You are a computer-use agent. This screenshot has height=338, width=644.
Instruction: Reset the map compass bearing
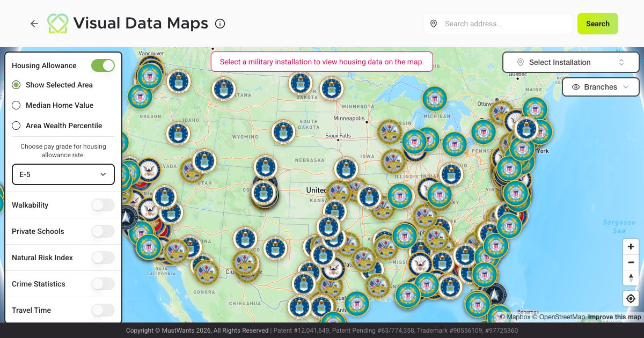[x=631, y=277]
